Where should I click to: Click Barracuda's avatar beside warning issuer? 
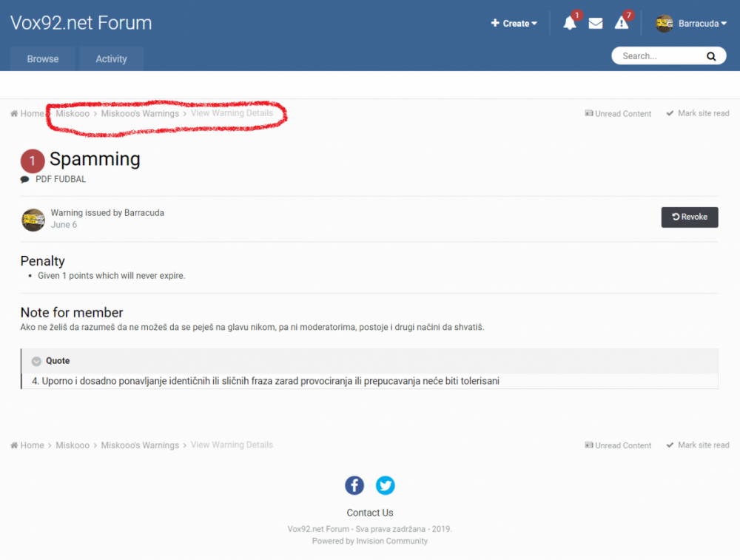(33, 220)
